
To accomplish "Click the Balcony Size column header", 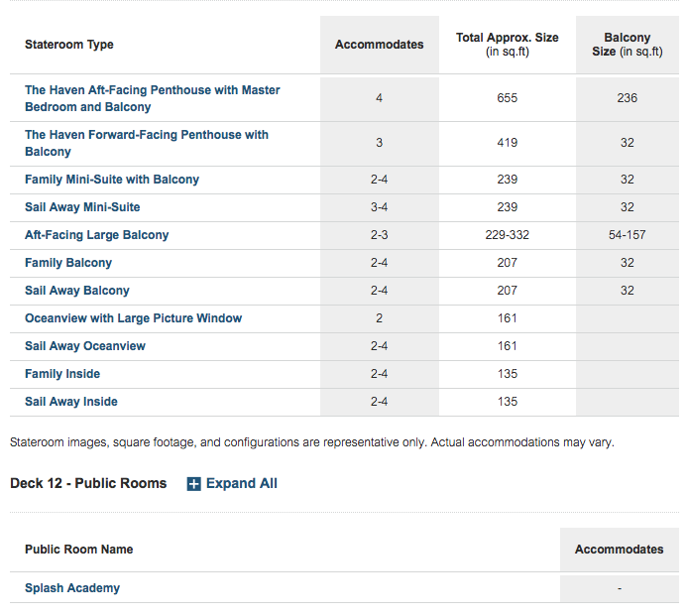I will 628,45.
